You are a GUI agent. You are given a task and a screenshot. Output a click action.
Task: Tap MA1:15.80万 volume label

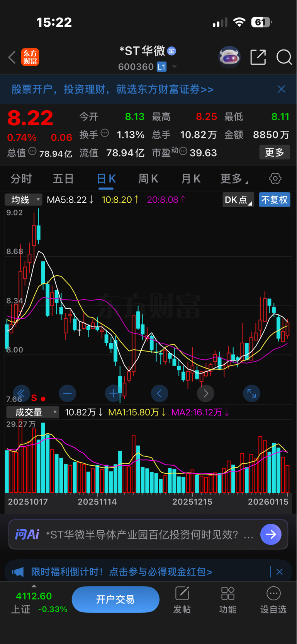pyautogui.click(x=137, y=412)
